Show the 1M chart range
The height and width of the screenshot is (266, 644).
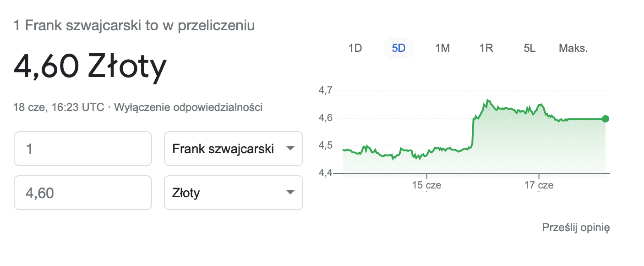coord(442,48)
